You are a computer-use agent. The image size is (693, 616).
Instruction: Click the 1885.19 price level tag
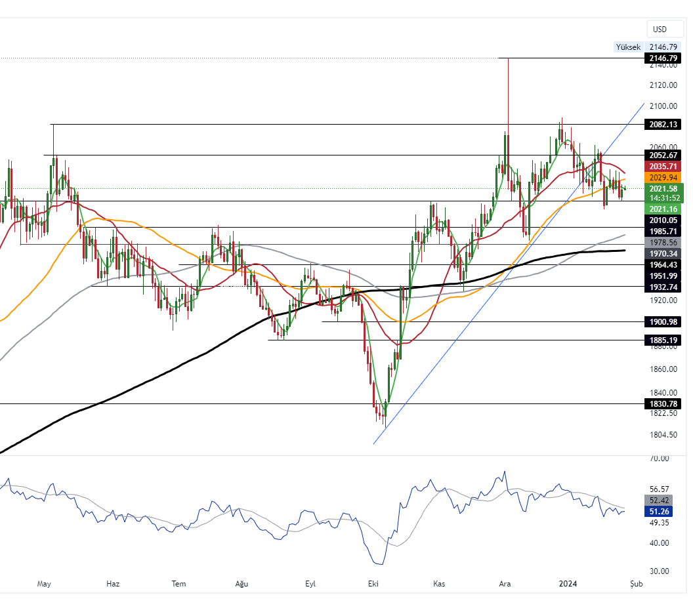663,340
